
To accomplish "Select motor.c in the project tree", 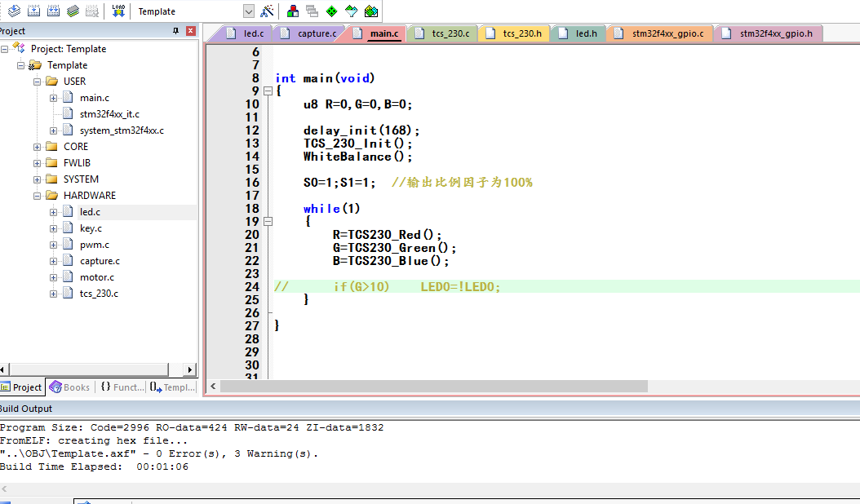I will tap(97, 277).
